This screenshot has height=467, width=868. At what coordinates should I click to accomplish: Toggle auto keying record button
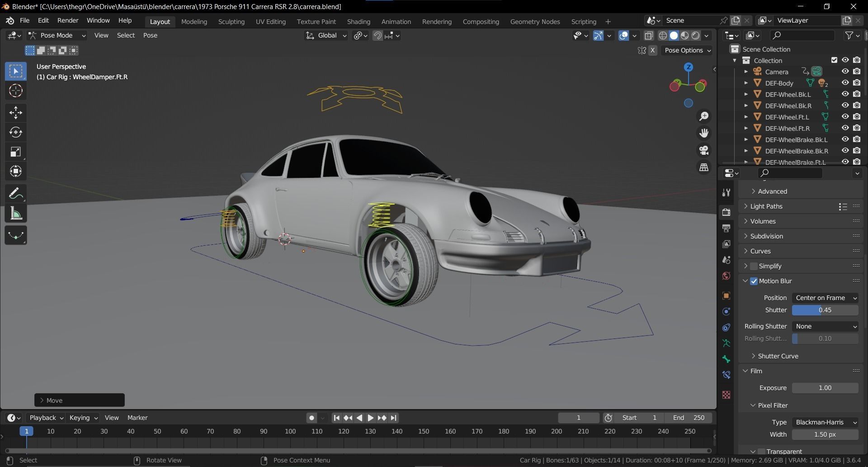(311, 418)
